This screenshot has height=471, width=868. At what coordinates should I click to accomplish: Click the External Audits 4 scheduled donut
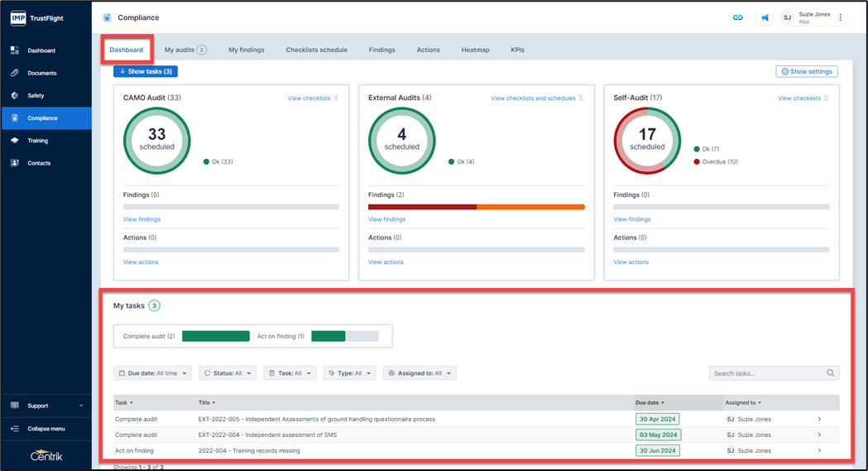pyautogui.click(x=402, y=141)
